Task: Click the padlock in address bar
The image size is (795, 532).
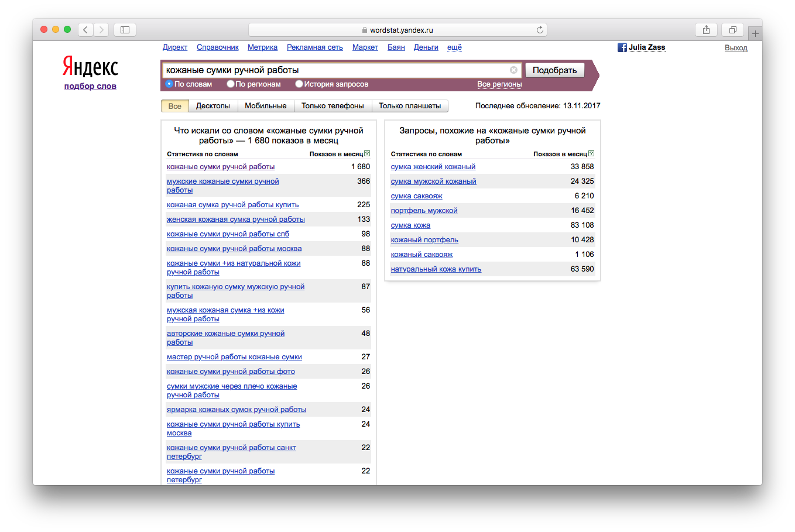Action: (365, 30)
